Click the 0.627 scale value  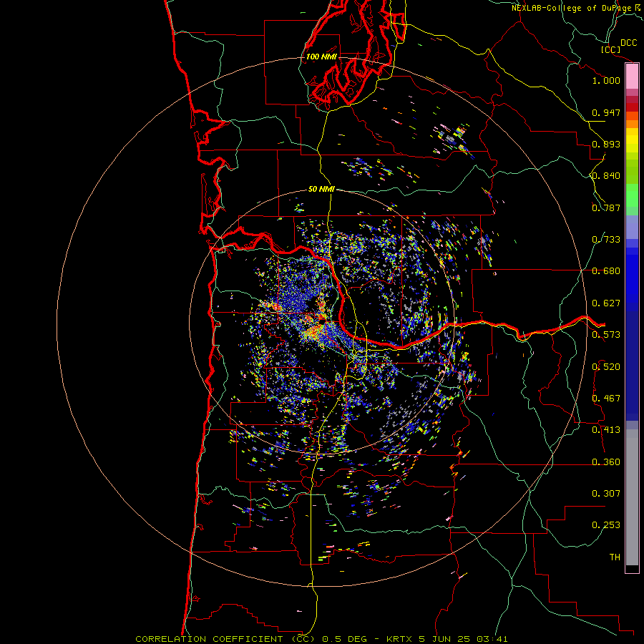[606, 303]
